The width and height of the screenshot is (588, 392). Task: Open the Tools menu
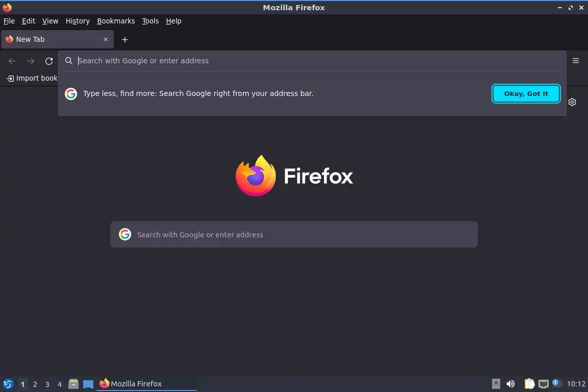point(151,21)
